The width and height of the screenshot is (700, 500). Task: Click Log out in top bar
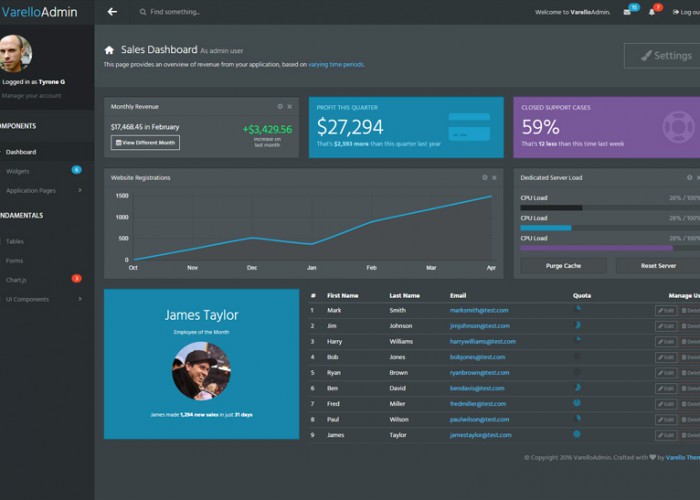click(x=686, y=12)
